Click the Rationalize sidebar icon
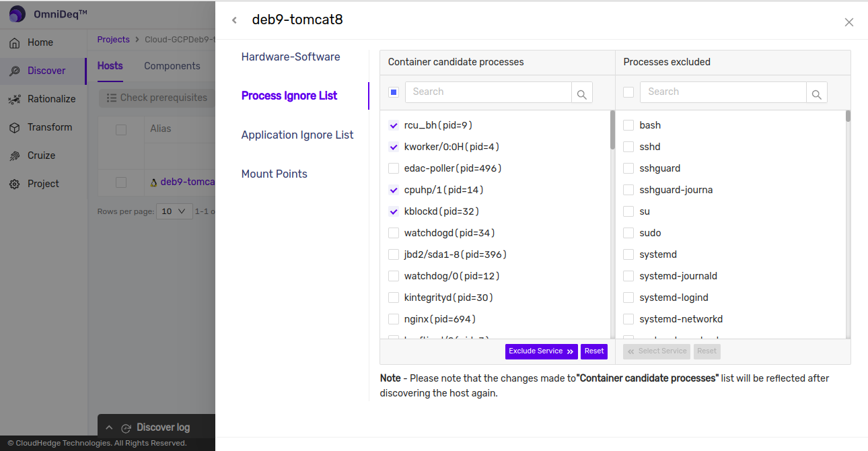868x451 pixels. [14, 100]
